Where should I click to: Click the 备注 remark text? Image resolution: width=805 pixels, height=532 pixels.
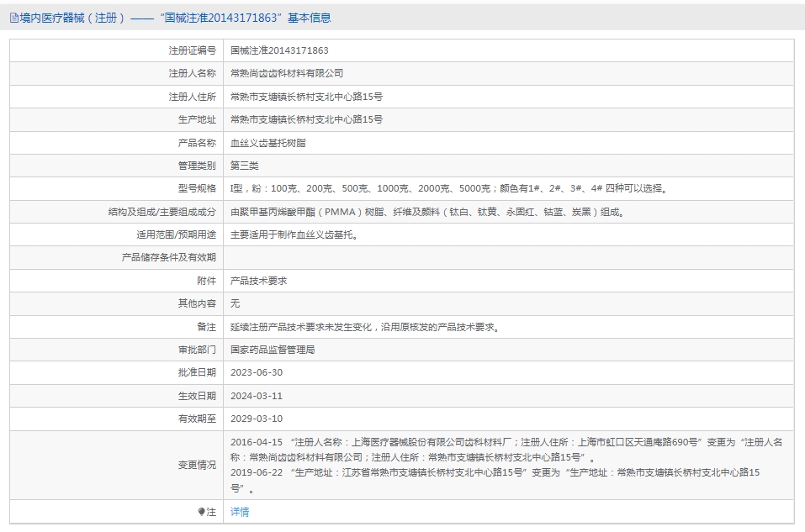(366, 327)
